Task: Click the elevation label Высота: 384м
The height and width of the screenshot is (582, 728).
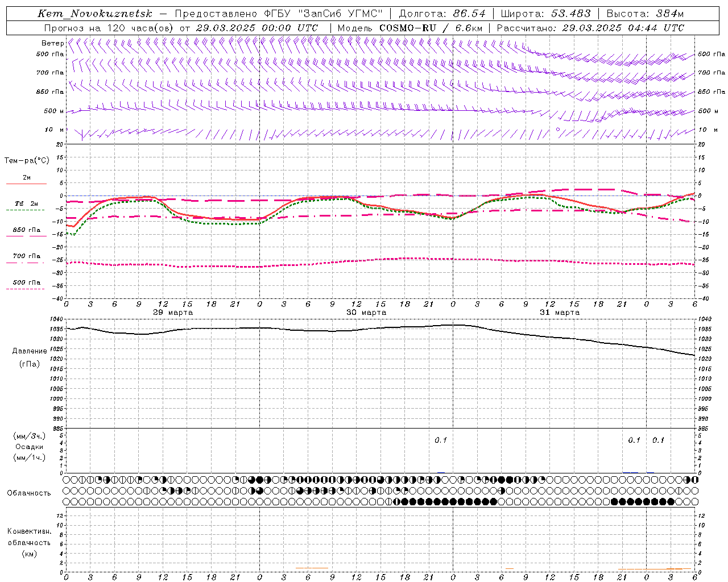Action: pyautogui.click(x=645, y=14)
